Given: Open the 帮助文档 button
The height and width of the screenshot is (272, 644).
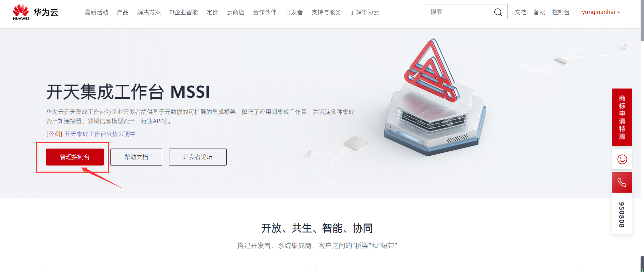Looking at the screenshot, I should (x=136, y=157).
